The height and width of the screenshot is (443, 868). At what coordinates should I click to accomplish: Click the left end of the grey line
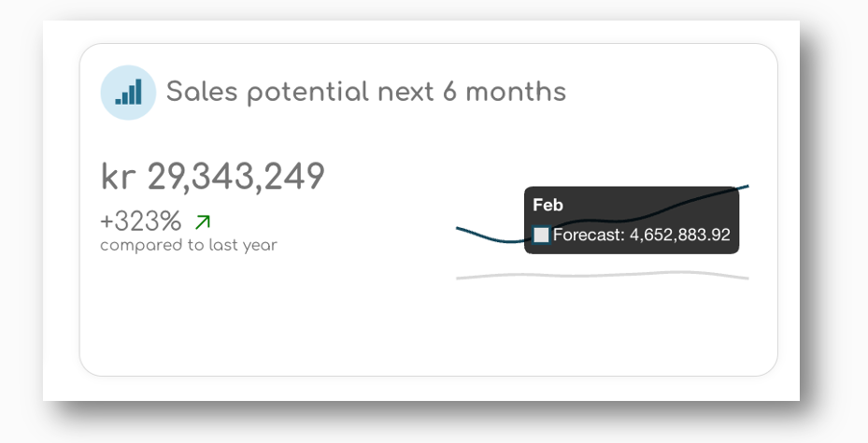pos(460,278)
